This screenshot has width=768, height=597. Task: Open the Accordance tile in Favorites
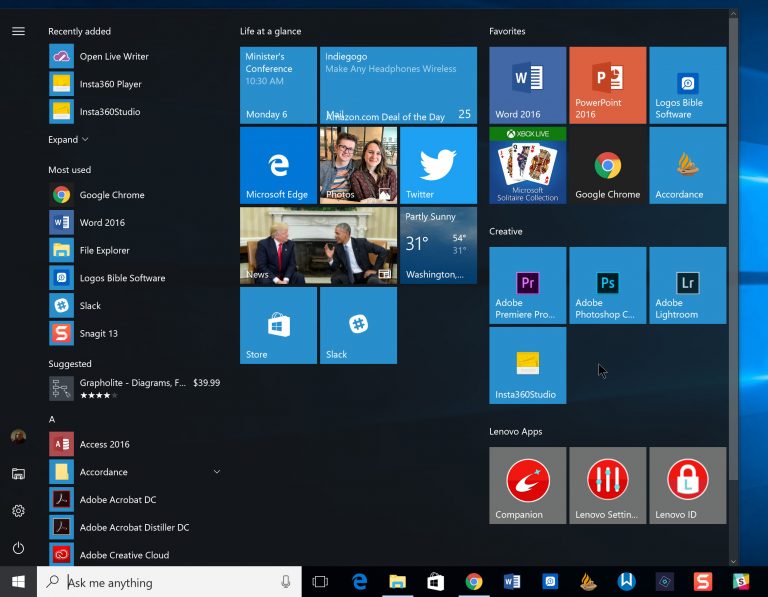coord(688,165)
